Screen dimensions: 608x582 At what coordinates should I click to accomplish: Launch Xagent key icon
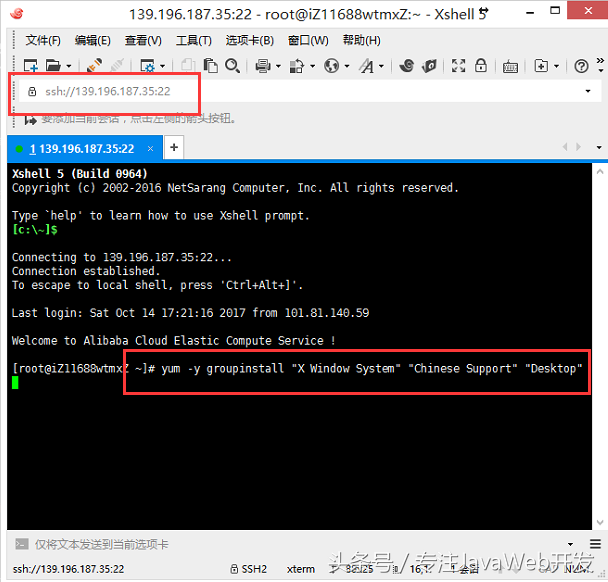tap(429, 66)
